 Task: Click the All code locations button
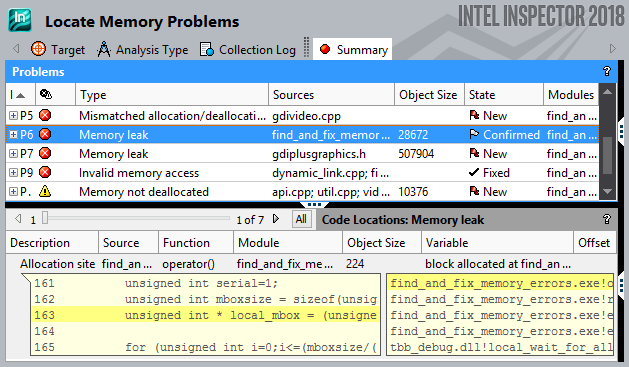point(301,219)
